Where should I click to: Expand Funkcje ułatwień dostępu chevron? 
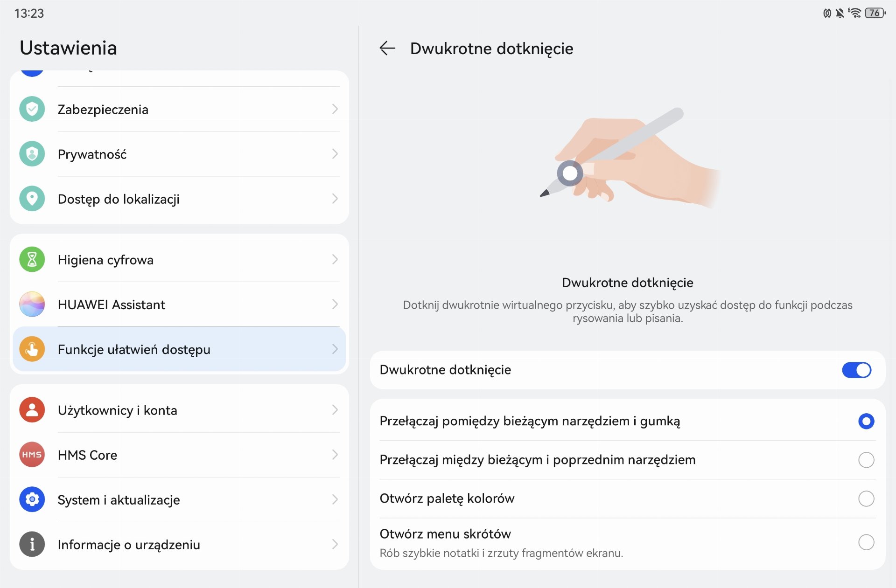(335, 349)
